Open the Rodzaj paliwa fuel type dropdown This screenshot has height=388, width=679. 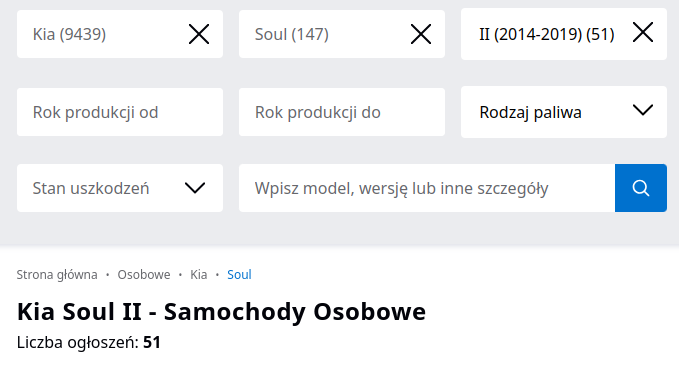564,112
